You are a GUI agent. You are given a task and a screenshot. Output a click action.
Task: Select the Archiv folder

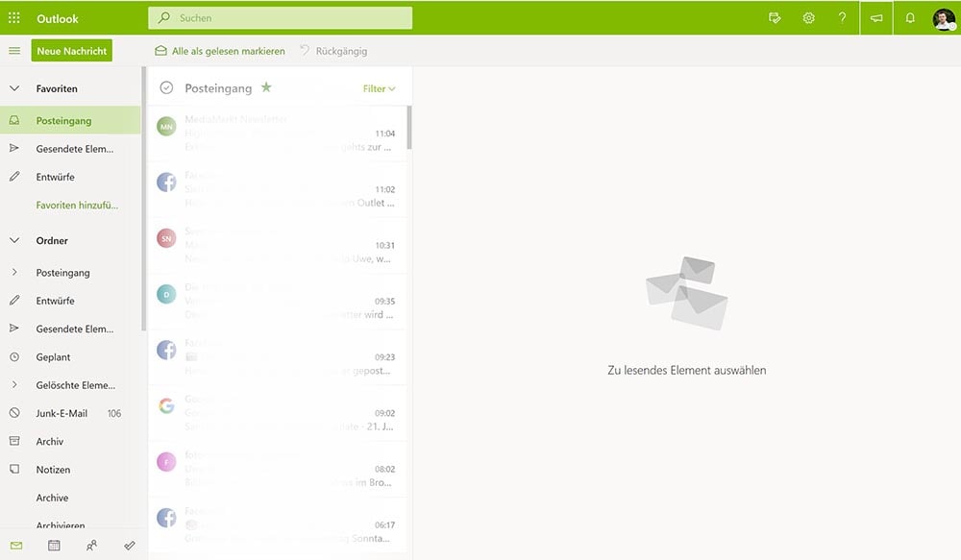click(x=50, y=442)
